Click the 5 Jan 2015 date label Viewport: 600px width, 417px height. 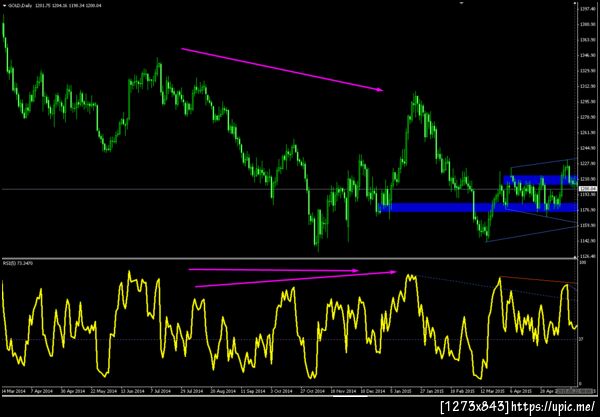pos(401,391)
